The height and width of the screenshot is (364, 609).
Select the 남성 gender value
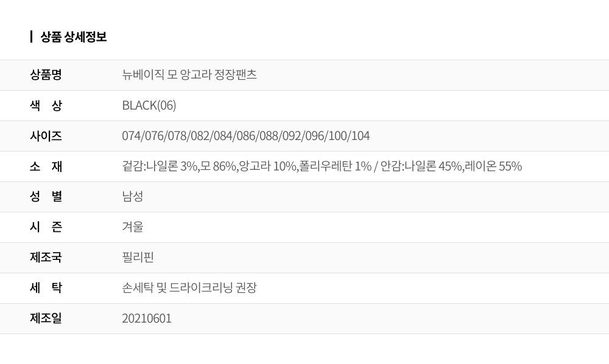click(x=133, y=197)
